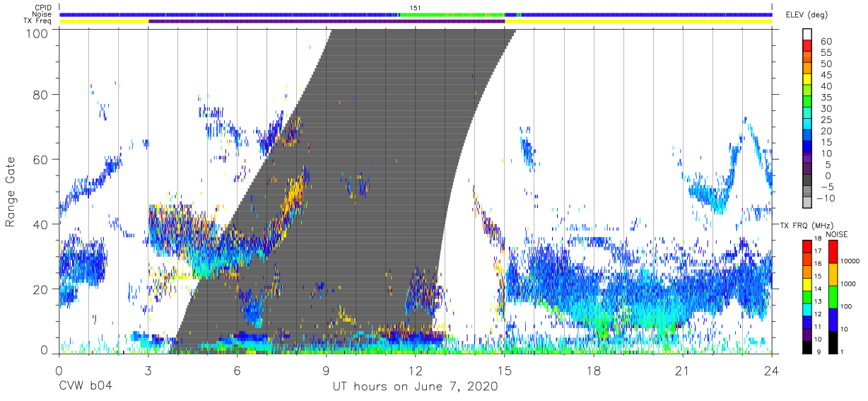Click the "18" hour tick on UT axis

(594, 370)
